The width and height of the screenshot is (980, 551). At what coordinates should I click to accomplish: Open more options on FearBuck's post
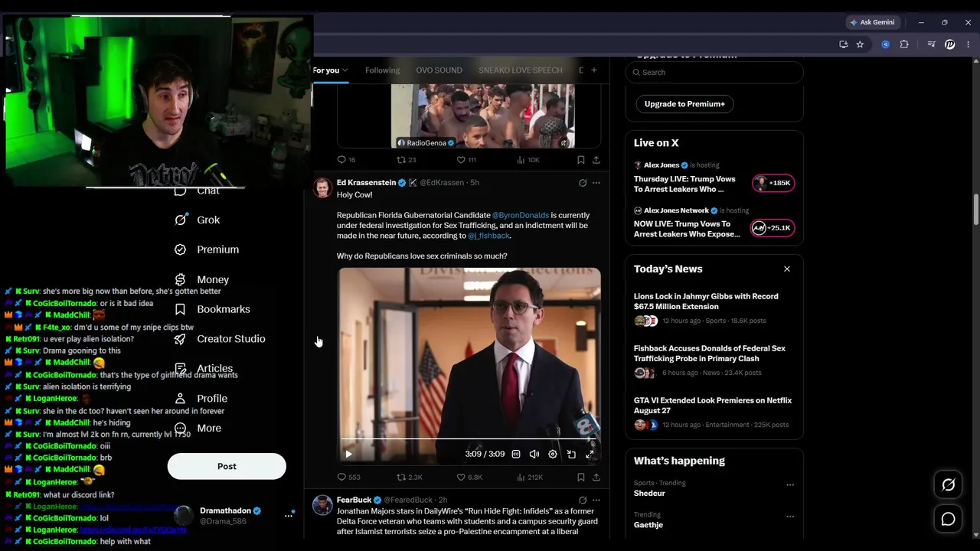[x=596, y=500]
